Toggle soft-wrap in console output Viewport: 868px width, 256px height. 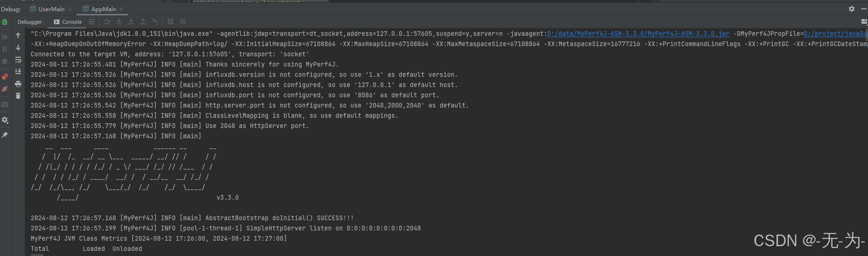point(18,60)
